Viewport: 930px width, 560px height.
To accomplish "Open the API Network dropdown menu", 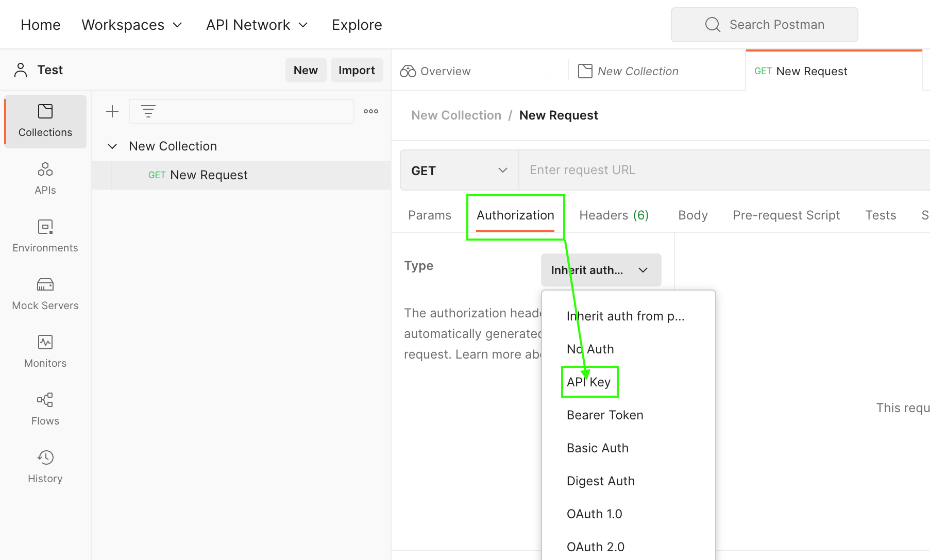I will tap(257, 25).
